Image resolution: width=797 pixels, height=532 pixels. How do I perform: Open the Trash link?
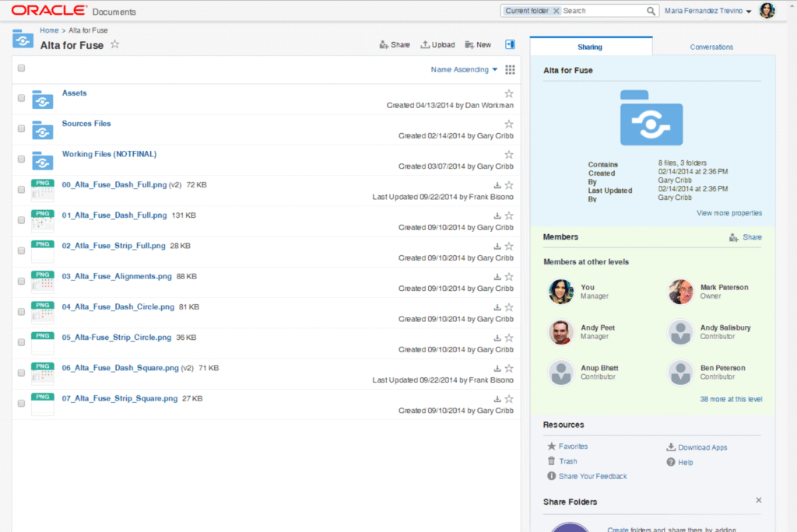[x=562, y=461]
